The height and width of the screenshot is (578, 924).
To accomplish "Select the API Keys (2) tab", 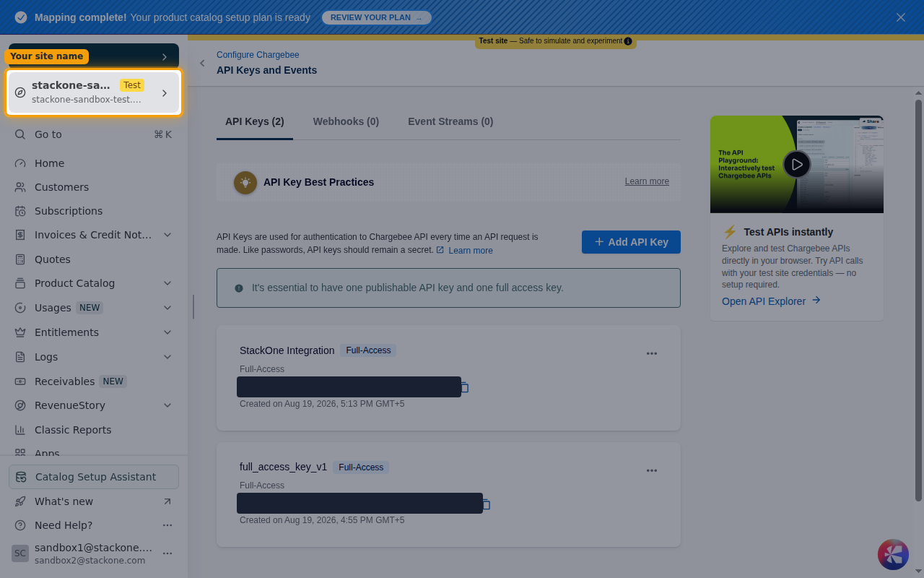I will 255,121.
